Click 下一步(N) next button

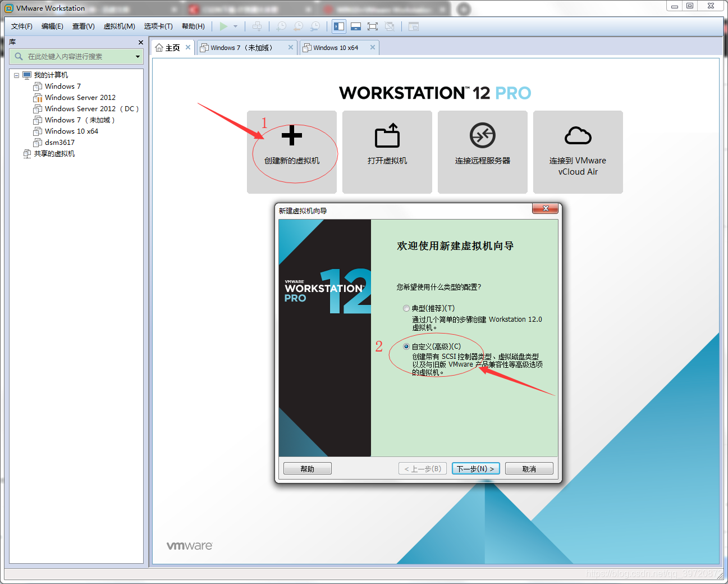475,469
